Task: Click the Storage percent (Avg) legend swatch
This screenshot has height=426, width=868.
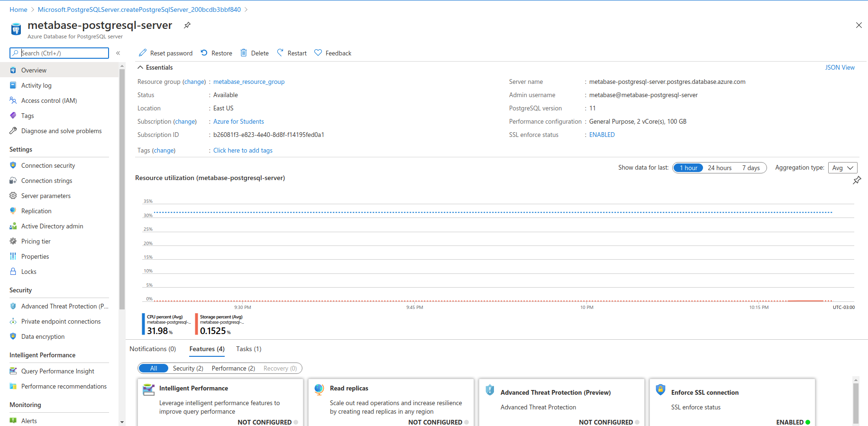Action: tap(196, 324)
